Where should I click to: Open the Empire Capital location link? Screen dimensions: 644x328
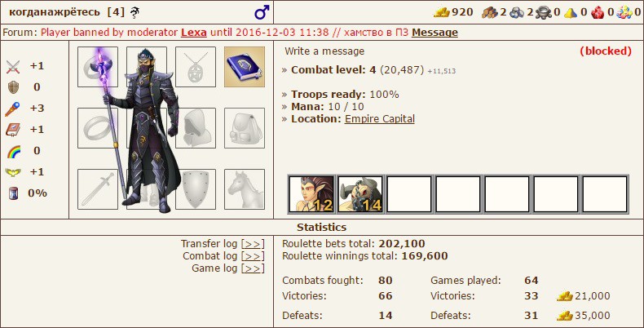tap(380, 119)
